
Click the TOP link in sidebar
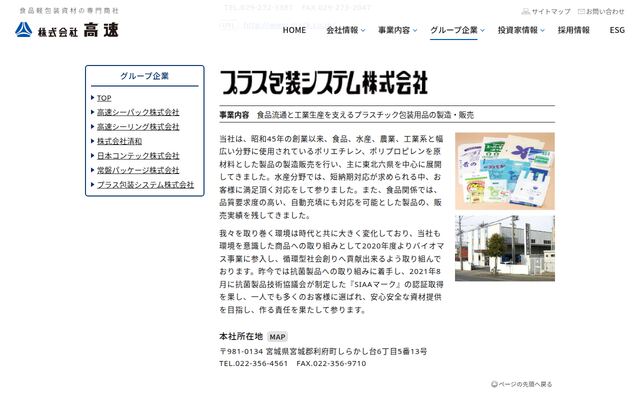point(104,98)
